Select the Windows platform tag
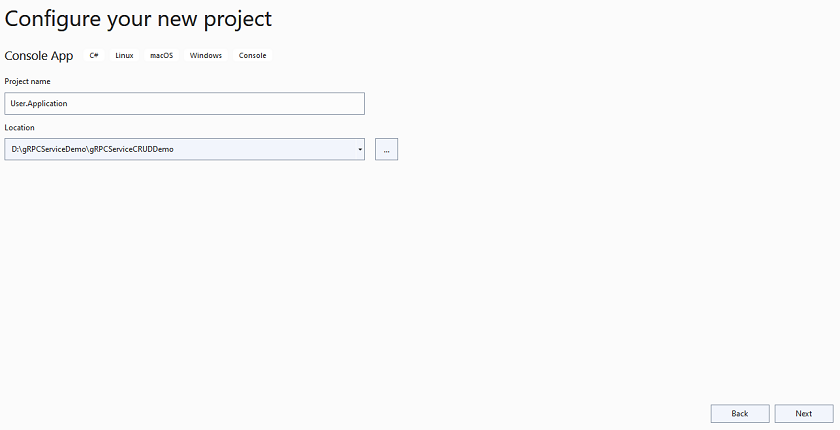840x430 pixels. 206,55
